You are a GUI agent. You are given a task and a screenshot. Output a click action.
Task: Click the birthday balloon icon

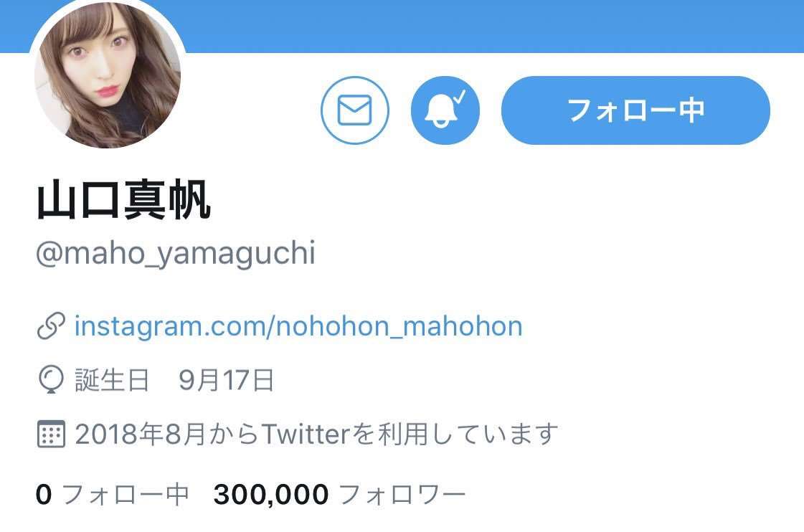point(51,380)
